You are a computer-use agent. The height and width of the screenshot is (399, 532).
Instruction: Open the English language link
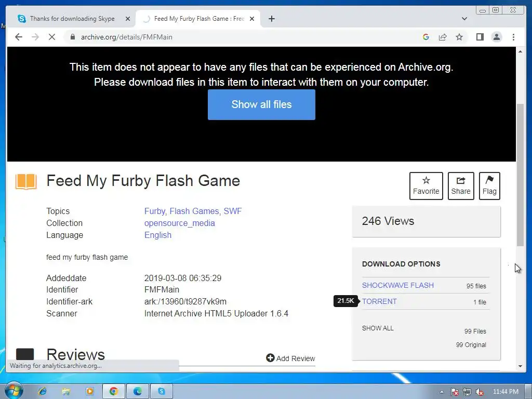click(158, 235)
